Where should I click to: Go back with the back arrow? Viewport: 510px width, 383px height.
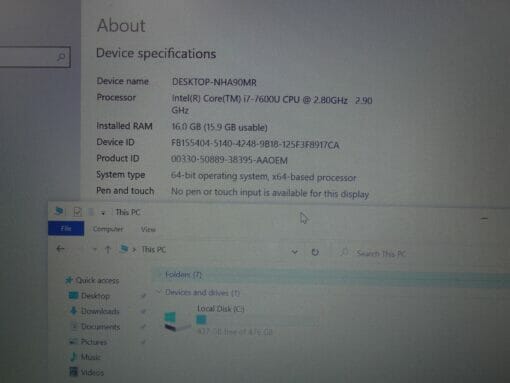pos(60,249)
